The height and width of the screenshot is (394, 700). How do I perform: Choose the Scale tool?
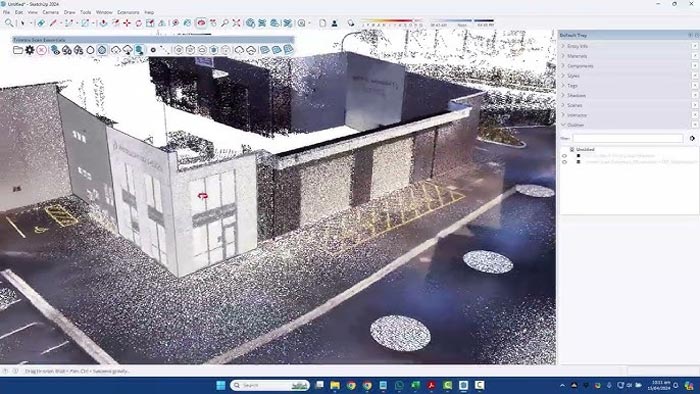[150, 23]
